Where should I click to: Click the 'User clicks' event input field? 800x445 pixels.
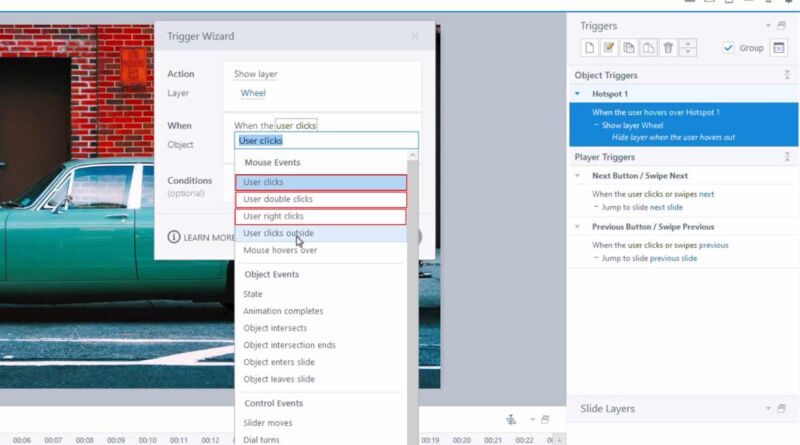327,140
